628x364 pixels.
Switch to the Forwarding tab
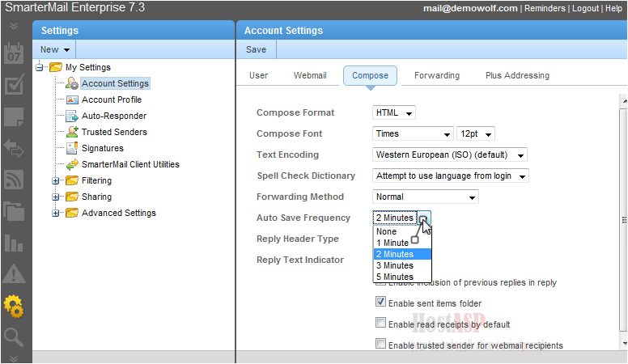tap(436, 75)
